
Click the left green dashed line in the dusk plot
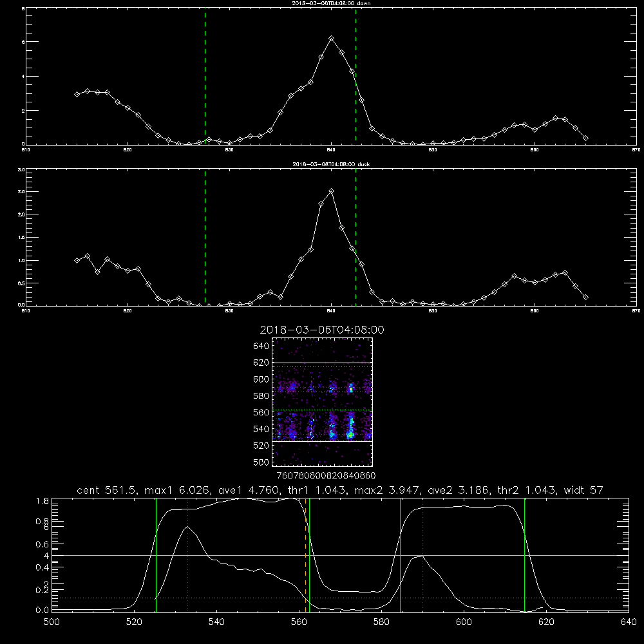click(x=205, y=238)
